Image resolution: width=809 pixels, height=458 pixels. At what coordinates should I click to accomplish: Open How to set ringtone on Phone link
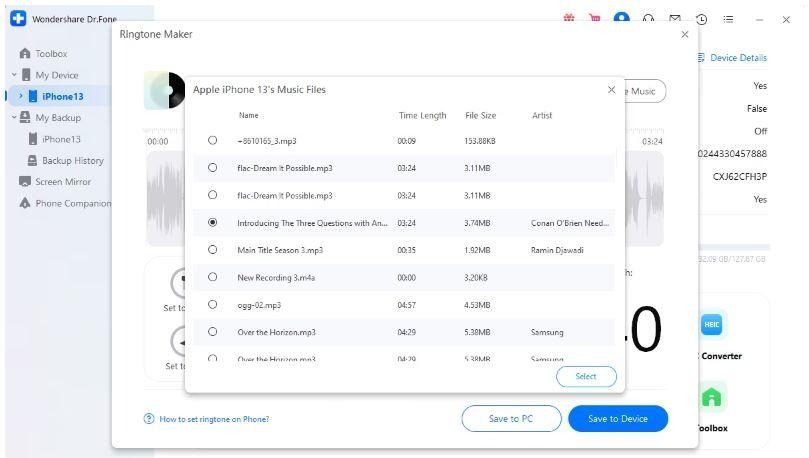tap(213, 419)
